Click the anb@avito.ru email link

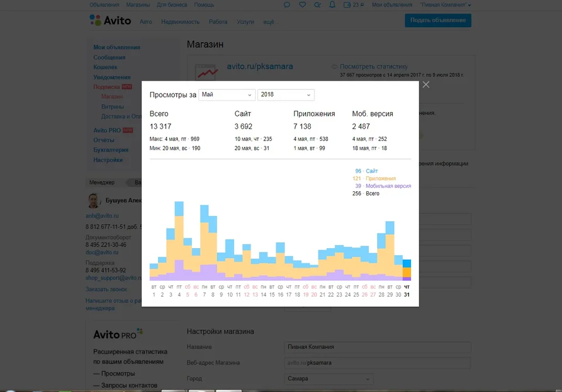(x=102, y=216)
